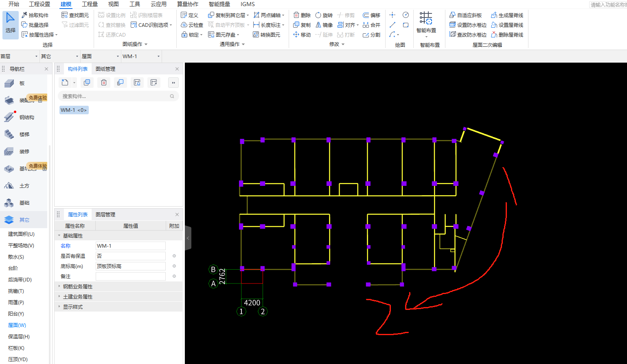Click new component icon in 构件列表
This screenshot has height=364, width=627.
65,83
